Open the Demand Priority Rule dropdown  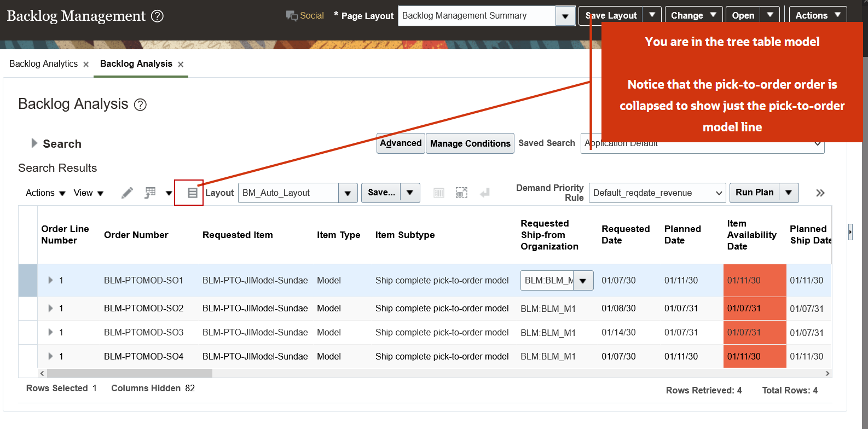(657, 193)
